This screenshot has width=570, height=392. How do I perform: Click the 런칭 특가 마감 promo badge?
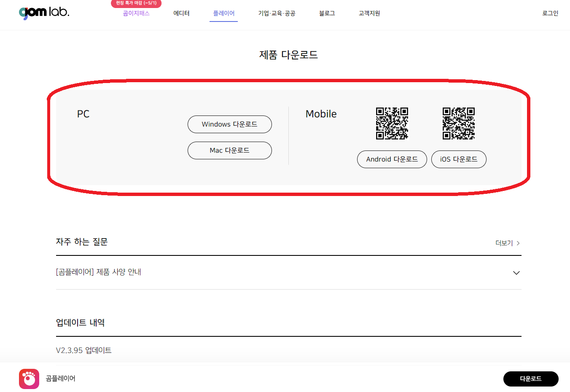(x=136, y=3)
